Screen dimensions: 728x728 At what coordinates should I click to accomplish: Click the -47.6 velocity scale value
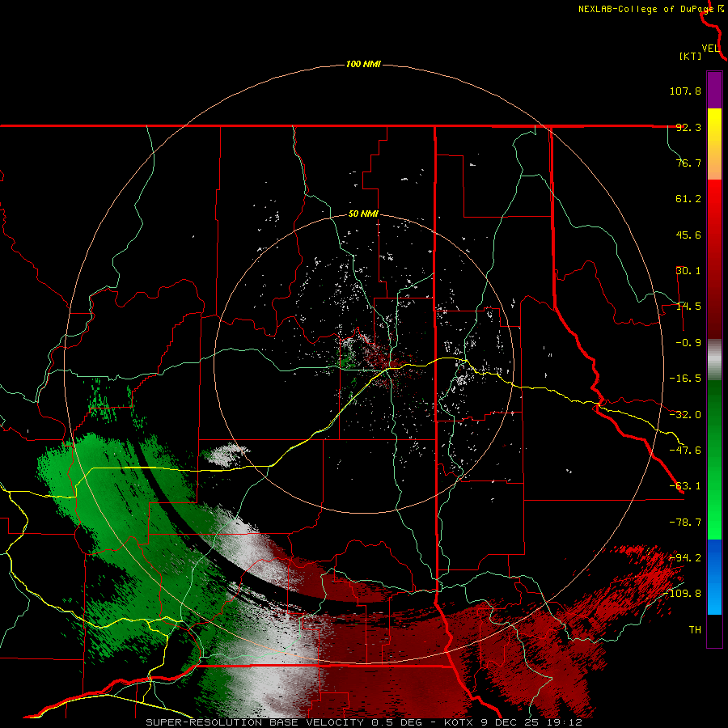pos(685,451)
